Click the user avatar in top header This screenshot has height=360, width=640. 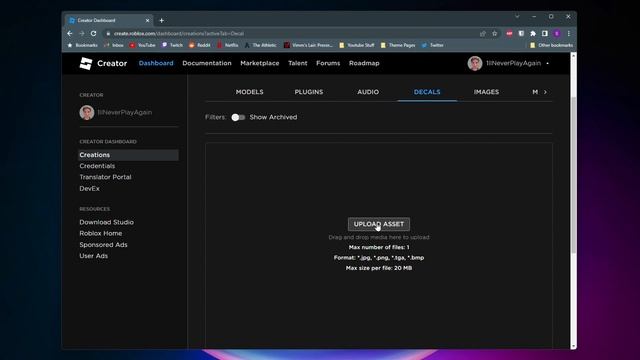(475, 63)
